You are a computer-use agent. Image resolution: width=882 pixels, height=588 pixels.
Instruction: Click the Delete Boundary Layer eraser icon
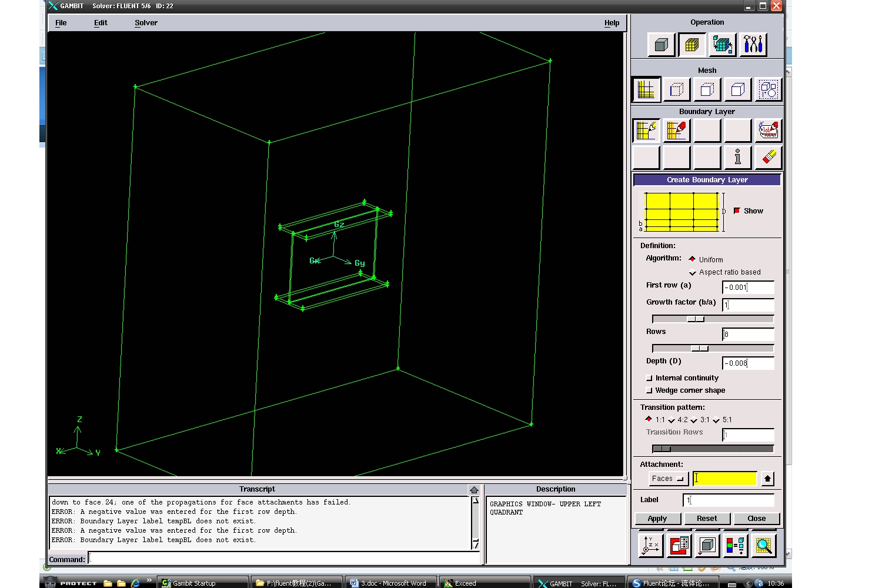click(x=768, y=157)
